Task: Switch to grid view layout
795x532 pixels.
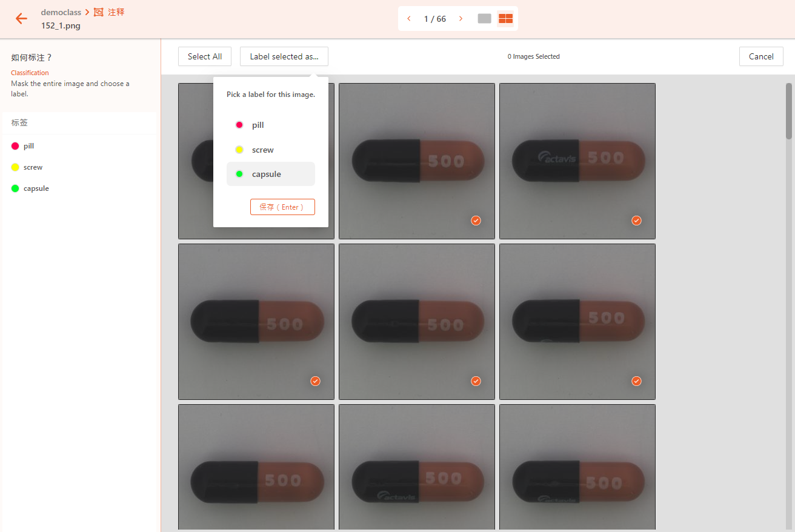Action: tap(505, 19)
